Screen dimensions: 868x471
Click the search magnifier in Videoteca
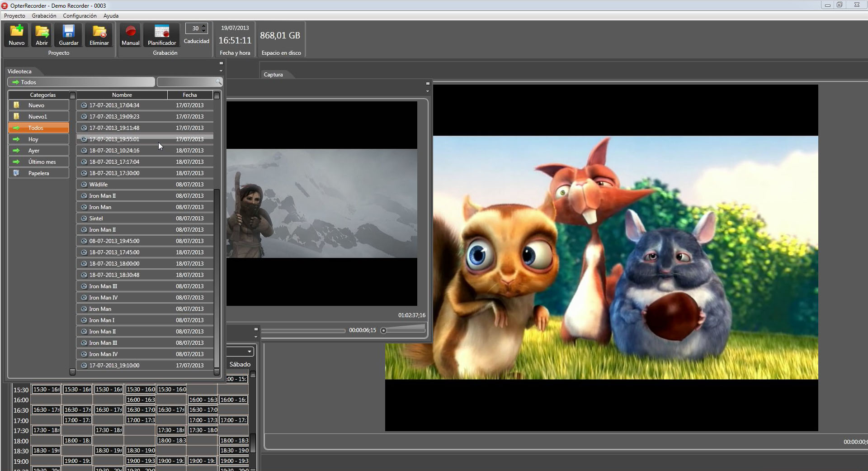pyautogui.click(x=218, y=82)
